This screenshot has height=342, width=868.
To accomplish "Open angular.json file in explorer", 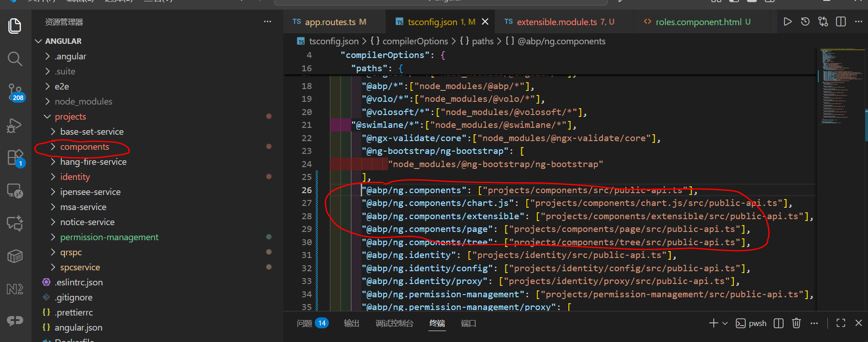I will [78, 328].
